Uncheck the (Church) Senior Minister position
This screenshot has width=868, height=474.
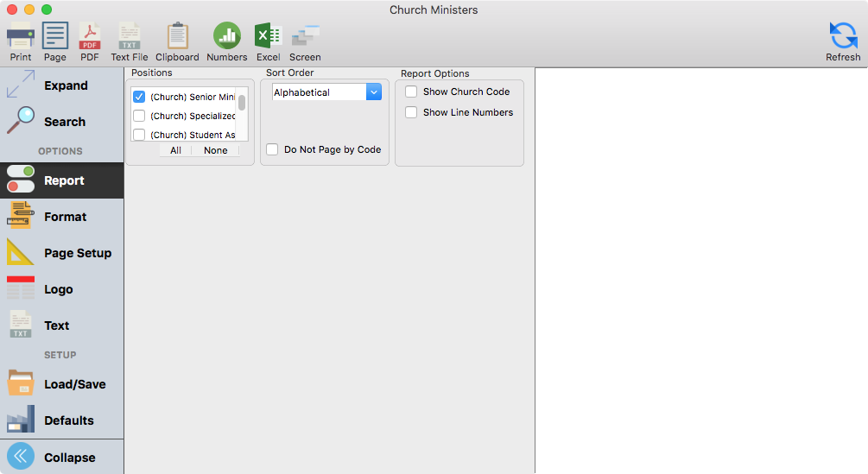pos(139,97)
